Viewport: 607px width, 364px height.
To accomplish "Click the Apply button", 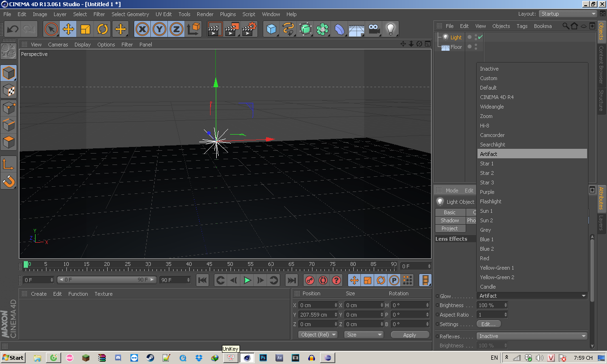I will click(x=410, y=335).
